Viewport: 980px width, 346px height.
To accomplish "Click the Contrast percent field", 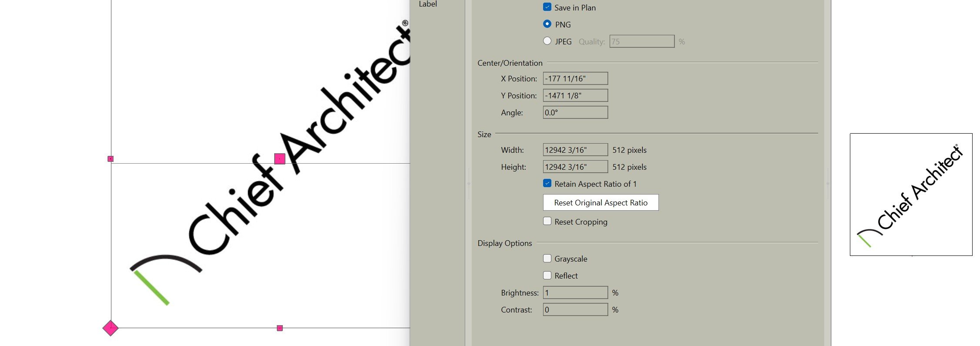I will [x=575, y=309].
